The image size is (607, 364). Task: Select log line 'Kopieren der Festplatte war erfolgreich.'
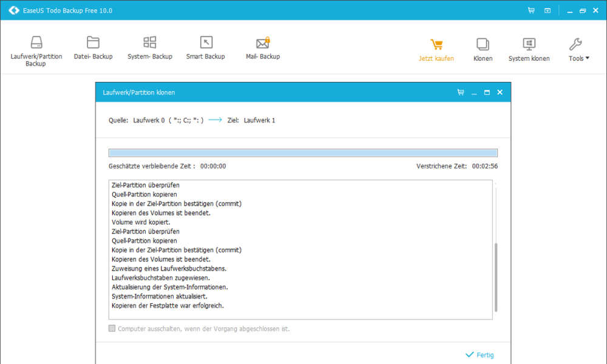point(168,306)
